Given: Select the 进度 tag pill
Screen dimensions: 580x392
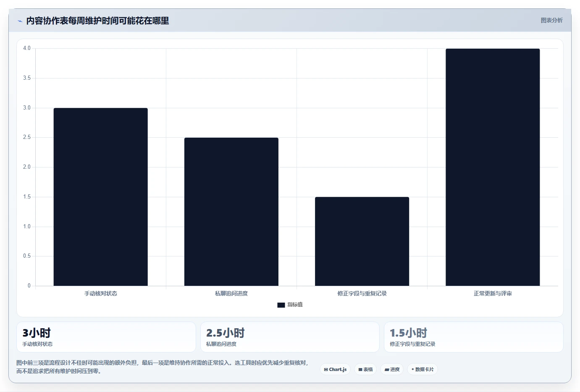Looking at the screenshot, I should click(x=392, y=369).
